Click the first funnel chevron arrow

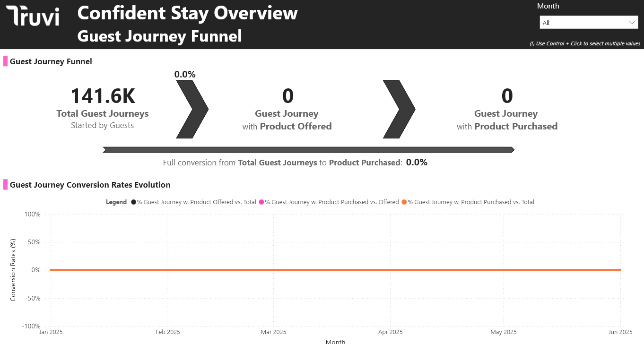[x=191, y=109]
